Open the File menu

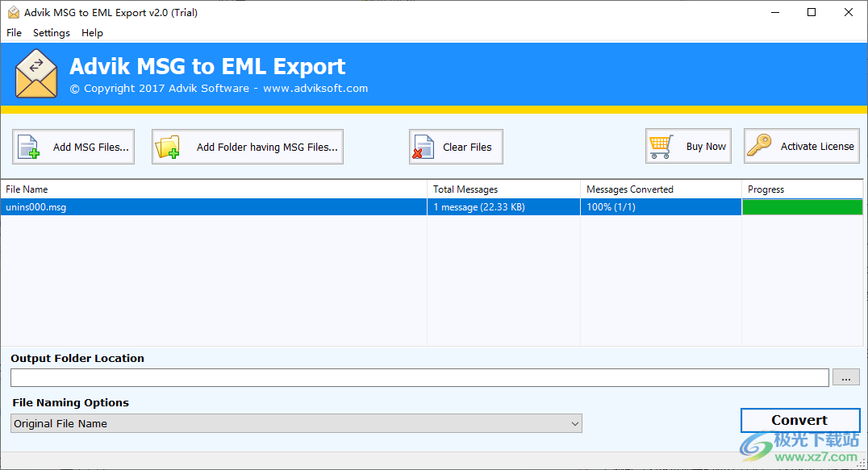(13, 32)
